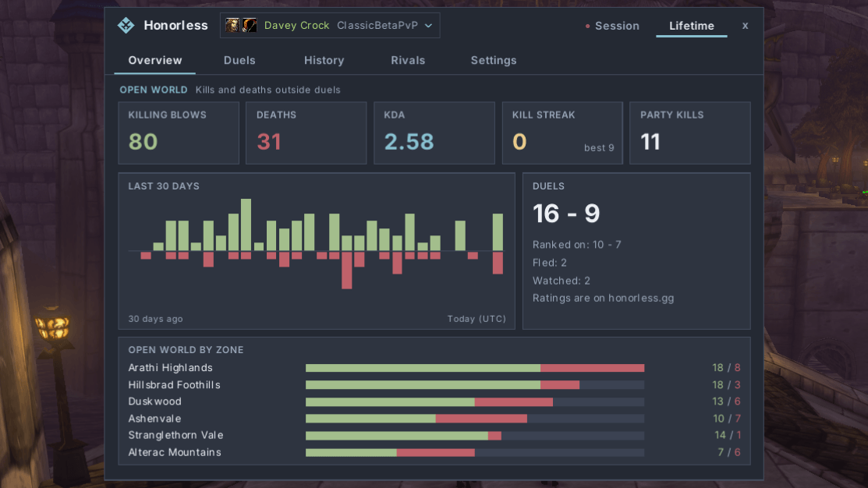Expand the character selector chevron arrow
The height and width of the screenshot is (488, 868).
click(428, 26)
